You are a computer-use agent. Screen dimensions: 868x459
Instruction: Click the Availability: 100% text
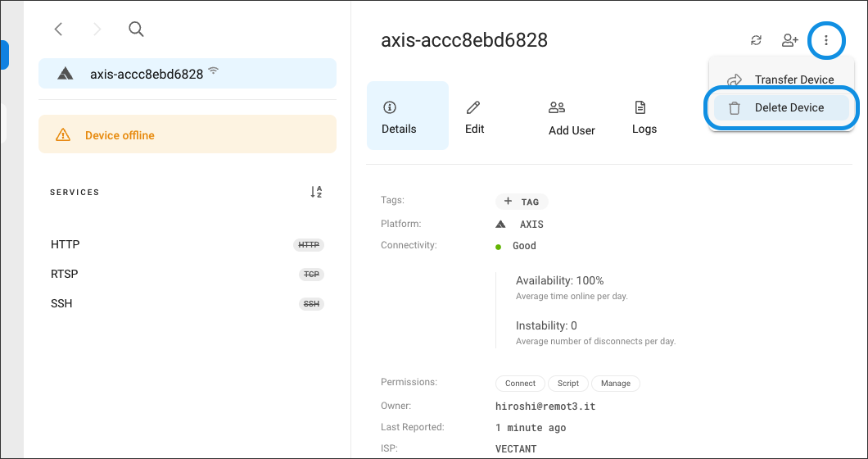pos(559,280)
